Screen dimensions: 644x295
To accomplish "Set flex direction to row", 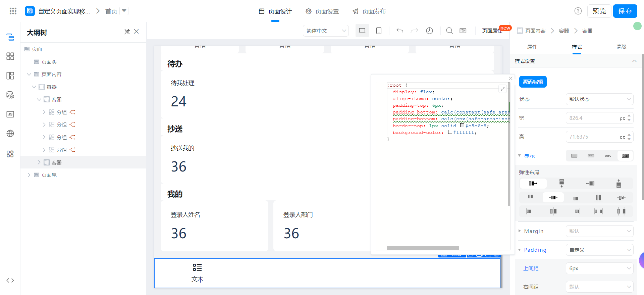I will tap(533, 183).
